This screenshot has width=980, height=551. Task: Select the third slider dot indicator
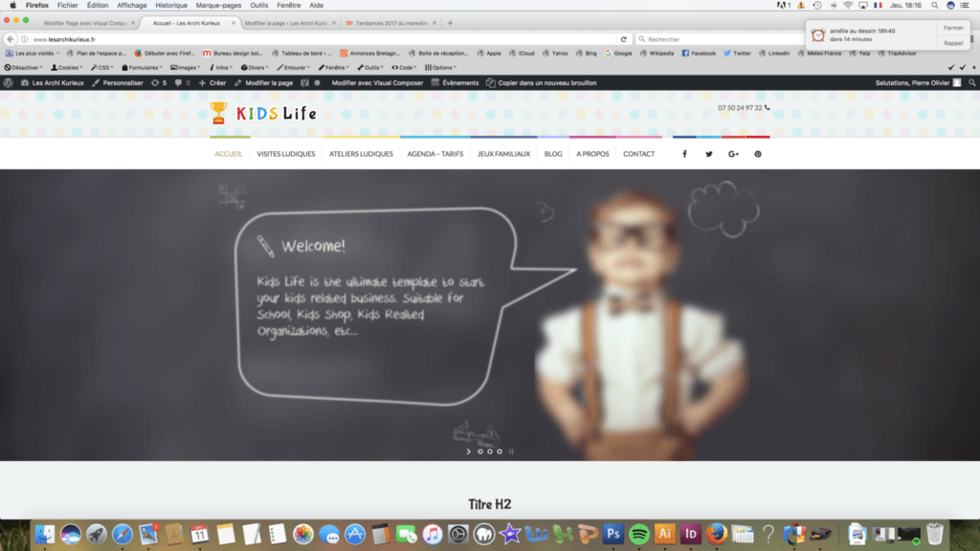point(500,452)
